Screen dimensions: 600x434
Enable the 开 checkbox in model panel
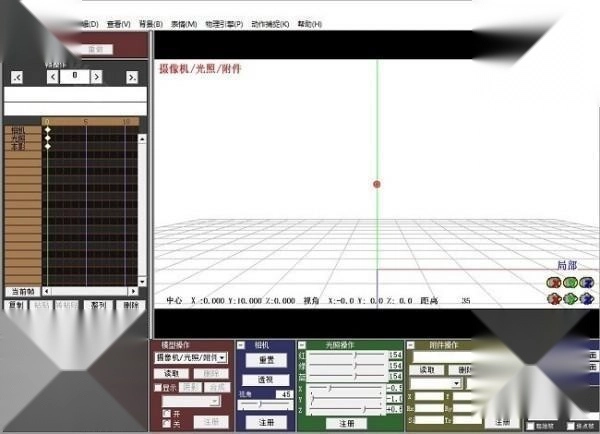[x=167, y=412]
